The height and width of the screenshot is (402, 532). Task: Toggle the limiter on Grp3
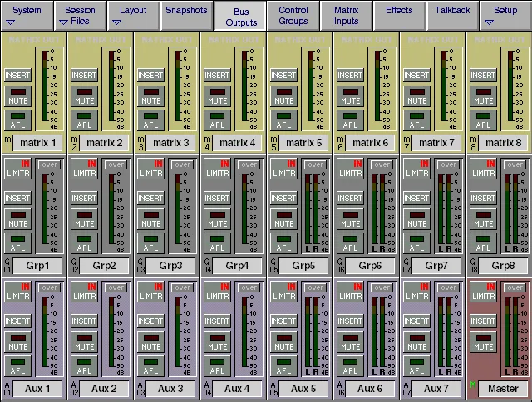[x=151, y=169]
